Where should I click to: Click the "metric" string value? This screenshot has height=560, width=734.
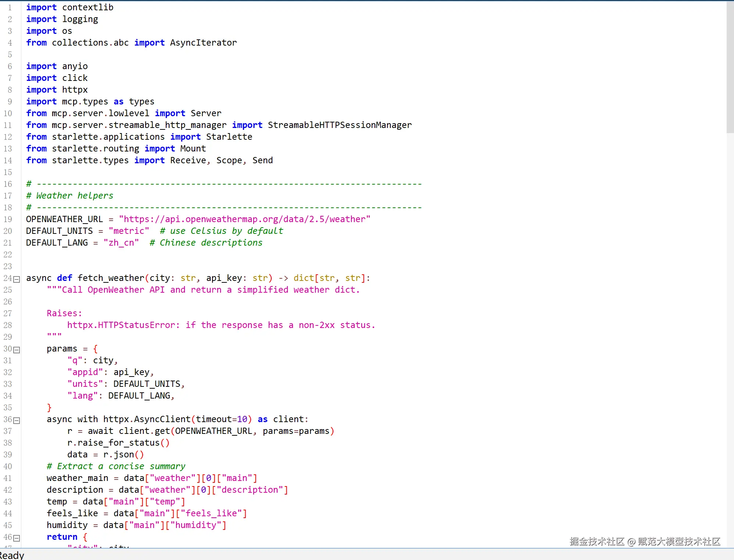click(x=129, y=231)
